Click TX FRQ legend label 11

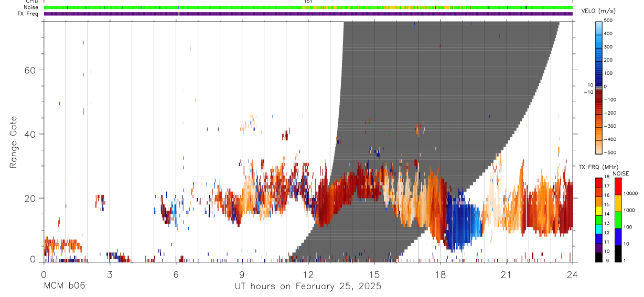pyautogui.click(x=607, y=242)
